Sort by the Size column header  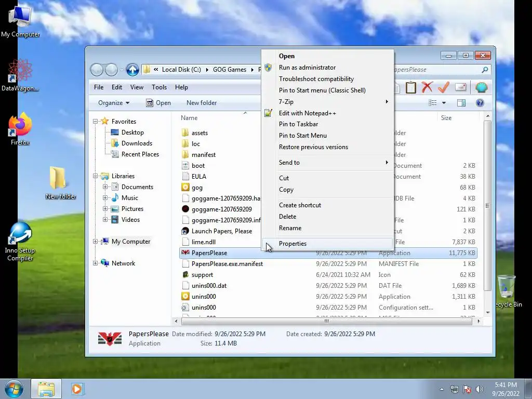(446, 118)
